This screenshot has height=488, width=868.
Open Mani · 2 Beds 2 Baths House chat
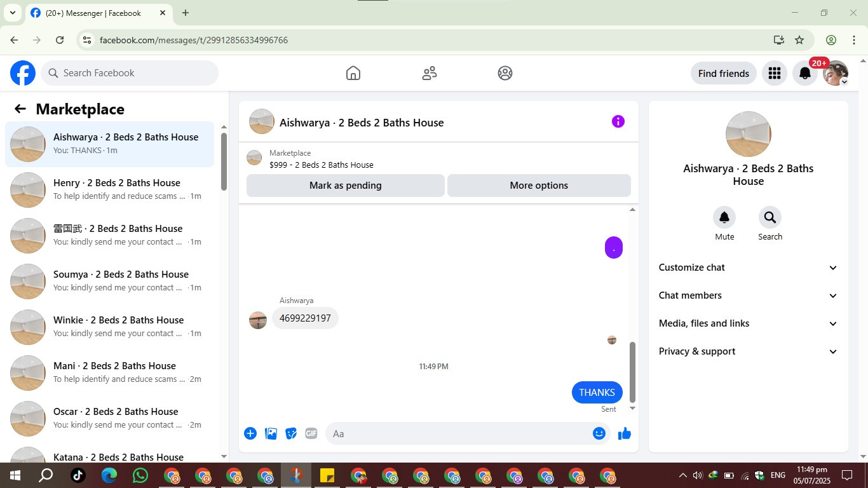(x=110, y=372)
